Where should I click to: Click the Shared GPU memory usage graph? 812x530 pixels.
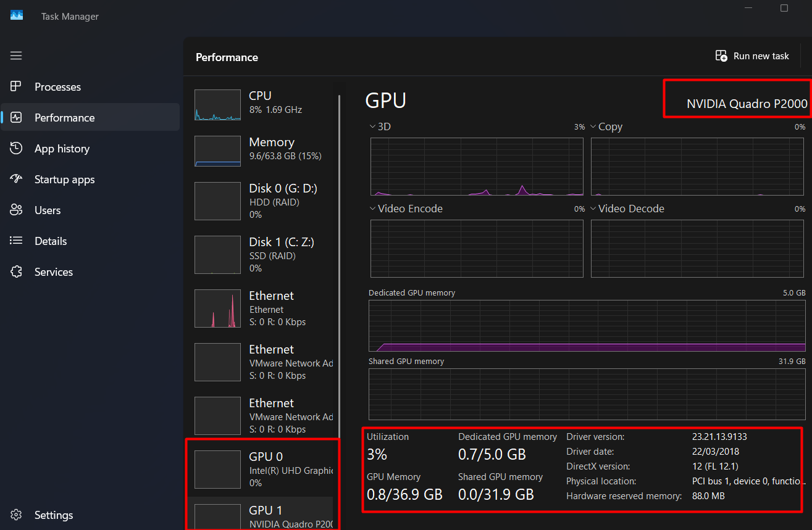(x=587, y=394)
